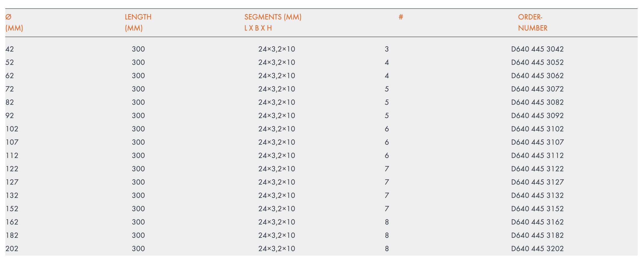Click diameter value 152
Image resolution: width=644 pixels, height=260 pixels.
pos(12,209)
